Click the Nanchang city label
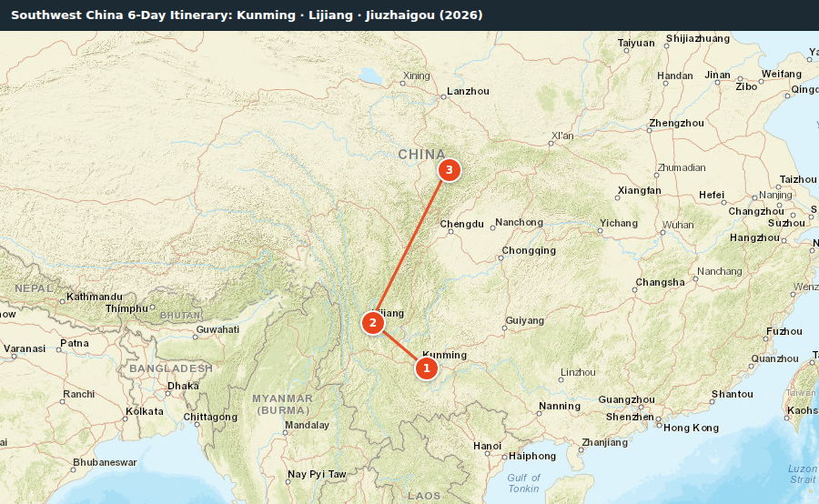The height and width of the screenshot is (504, 819). (x=719, y=272)
